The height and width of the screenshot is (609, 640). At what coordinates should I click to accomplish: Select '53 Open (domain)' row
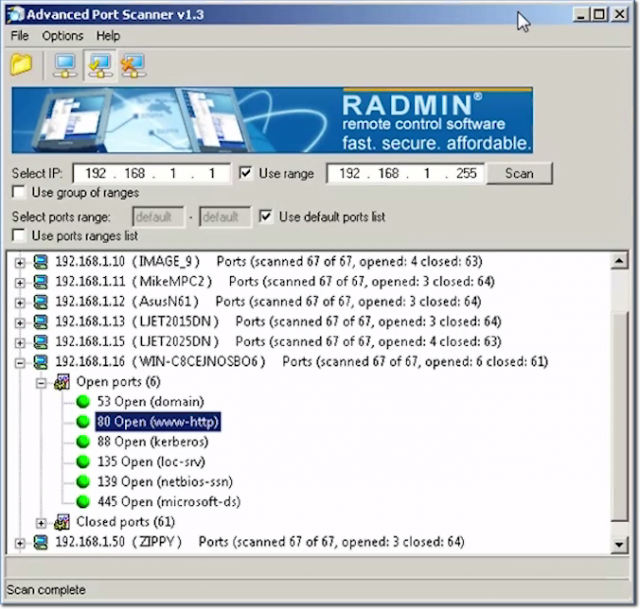tap(151, 402)
